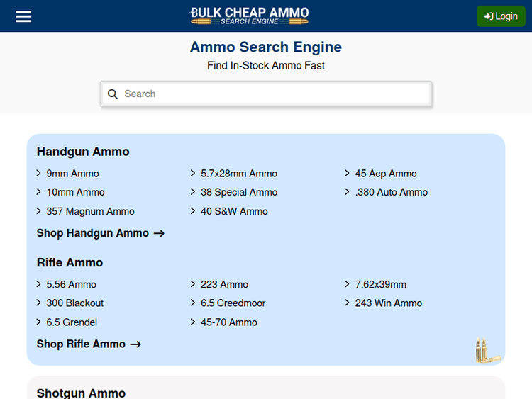Focus the ammo search input field
The image size is (532, 399).
273,94
